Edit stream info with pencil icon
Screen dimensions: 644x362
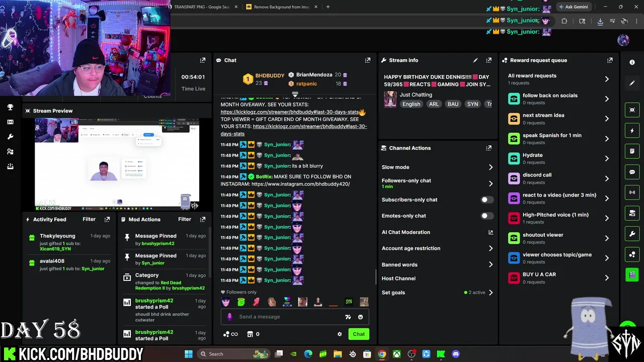tap(475, 60)
